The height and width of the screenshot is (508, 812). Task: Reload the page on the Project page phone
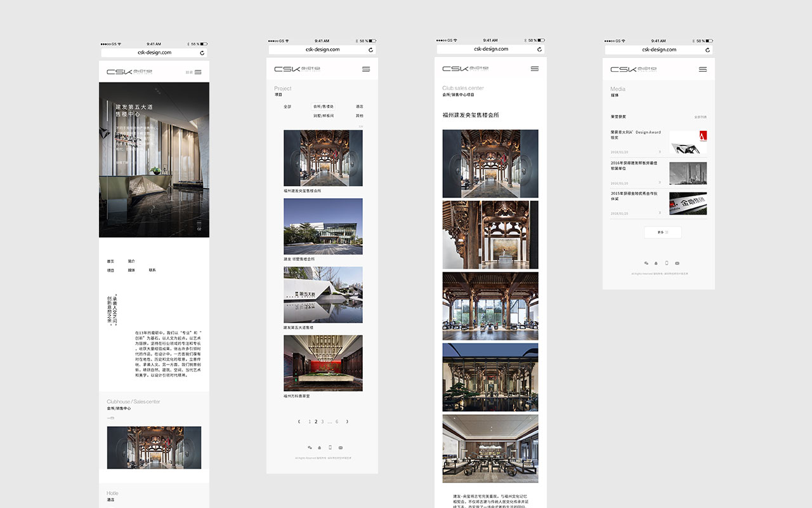[371, 50]
